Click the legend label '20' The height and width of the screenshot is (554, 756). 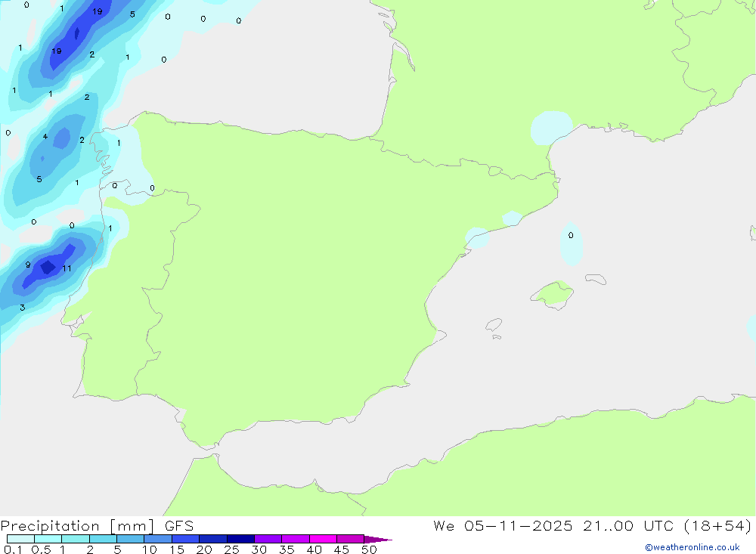point(204,549)
